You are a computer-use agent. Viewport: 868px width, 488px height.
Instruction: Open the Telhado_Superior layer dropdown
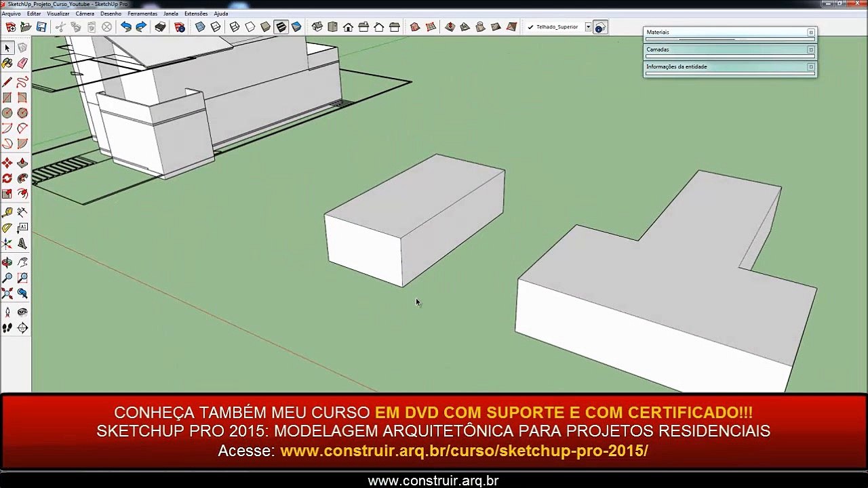(588, 27)
